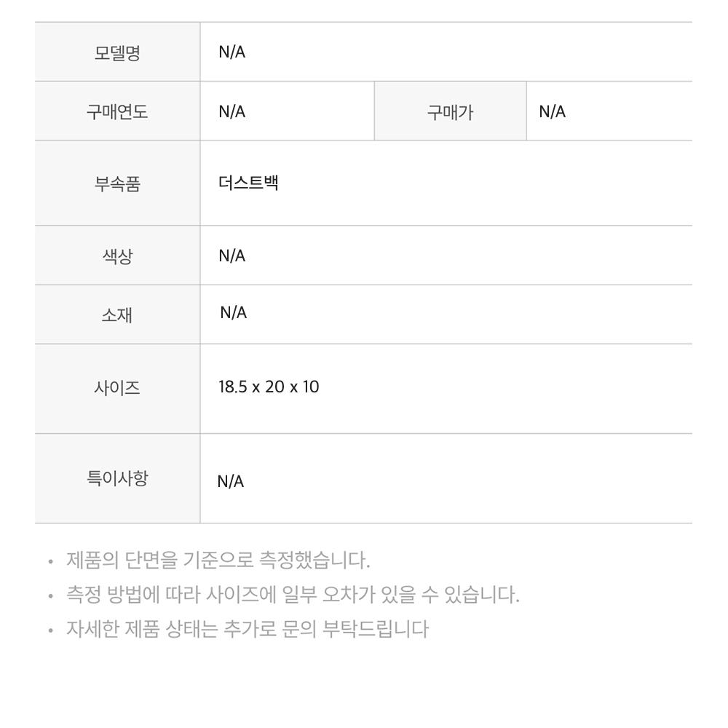Image resolution: width=728 pixels, height=728 pixels.
Task: Click the bullet dot before the 자세한 제품 상태 note
Action: pos(50,630)
